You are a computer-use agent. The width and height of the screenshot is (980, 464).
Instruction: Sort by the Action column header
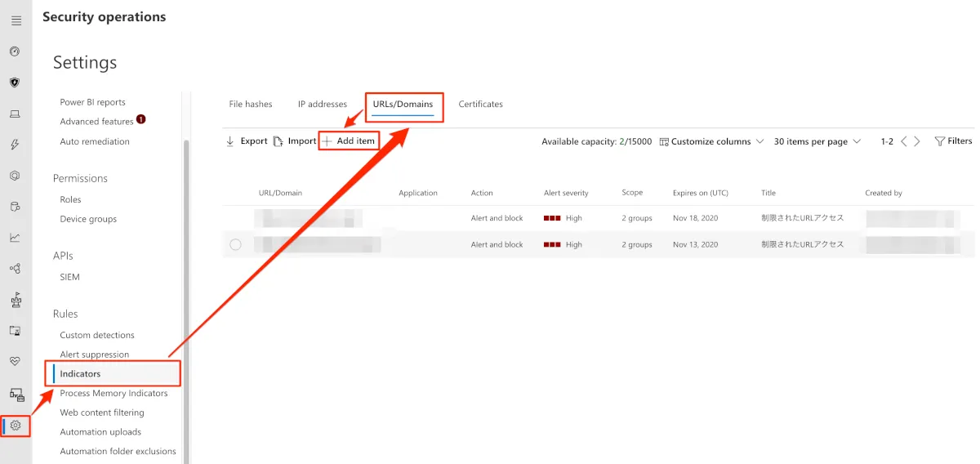tap(482, 194)
